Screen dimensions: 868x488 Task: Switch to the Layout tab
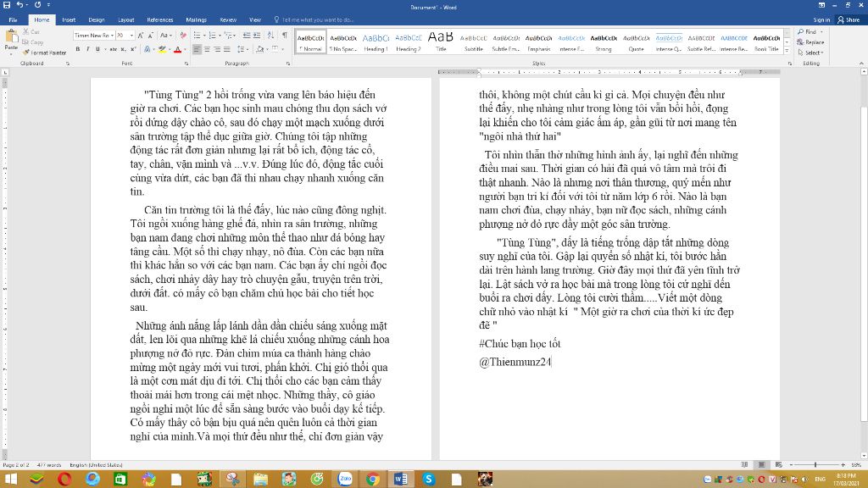[125, 19]
